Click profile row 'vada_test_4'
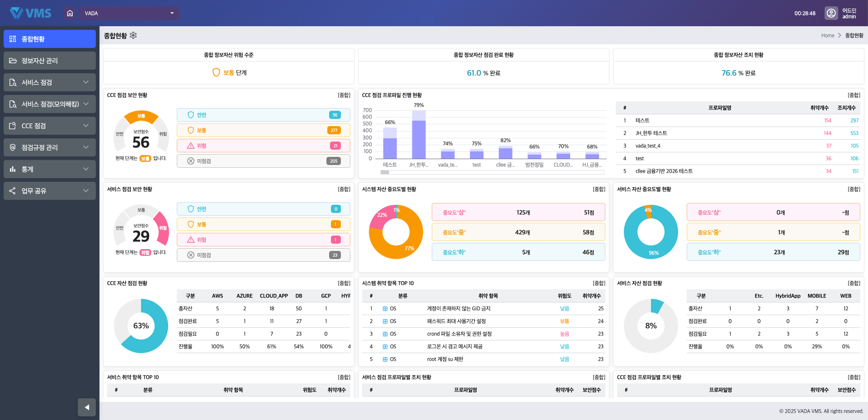Screen dimensions: 868x420 (738, 146)
